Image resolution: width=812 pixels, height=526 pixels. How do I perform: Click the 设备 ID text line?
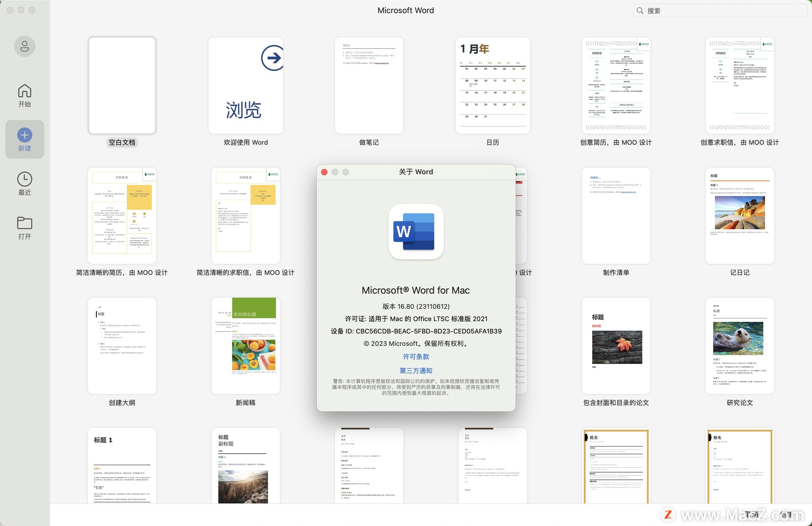click(416, 331)
